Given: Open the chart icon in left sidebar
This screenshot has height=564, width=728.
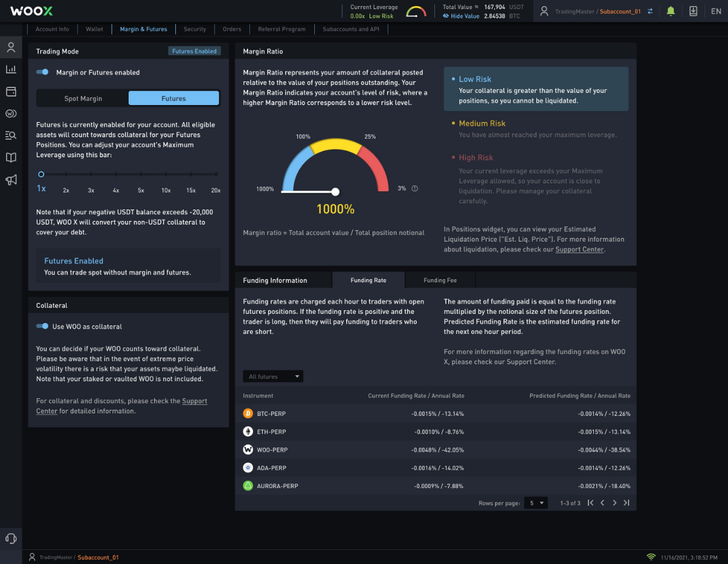Looking at the screenshot, I should click(11, 69).
